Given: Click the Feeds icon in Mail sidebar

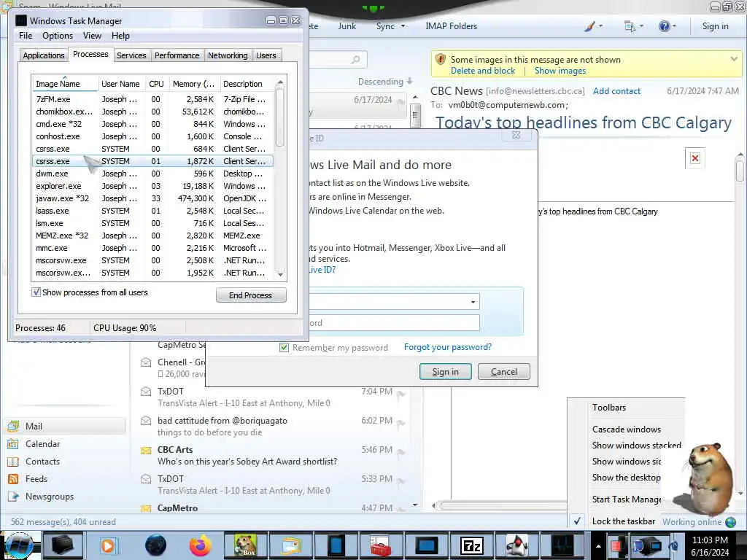Looking at the screenshot, I should (x=13, y=479).
